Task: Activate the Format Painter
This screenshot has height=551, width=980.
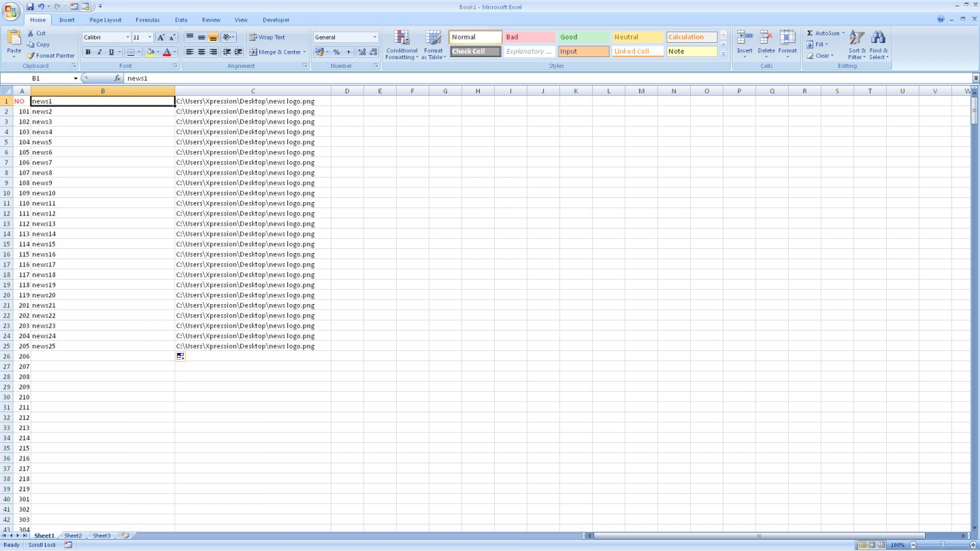Action: tap(51, 56)
